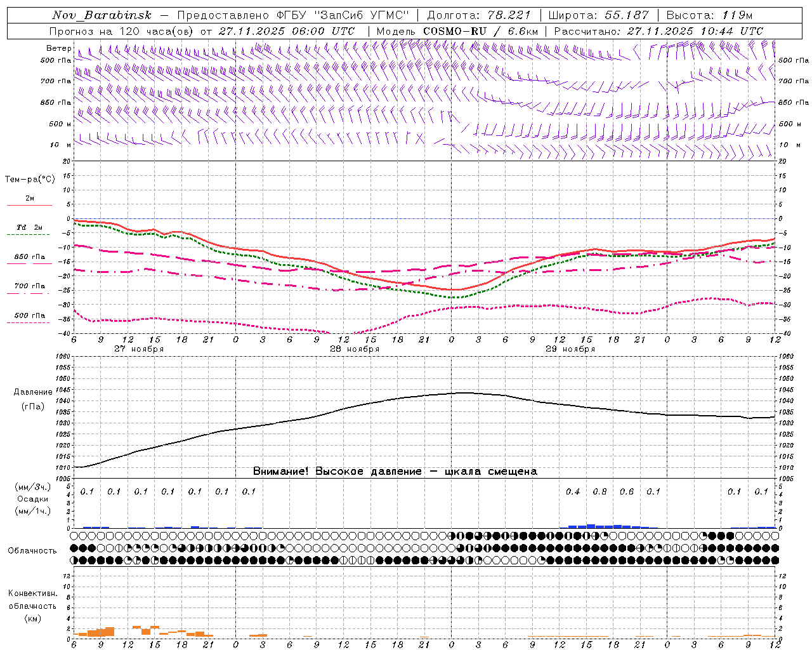Click the '(мм/3ч.)' precipitation unit label

33,487
